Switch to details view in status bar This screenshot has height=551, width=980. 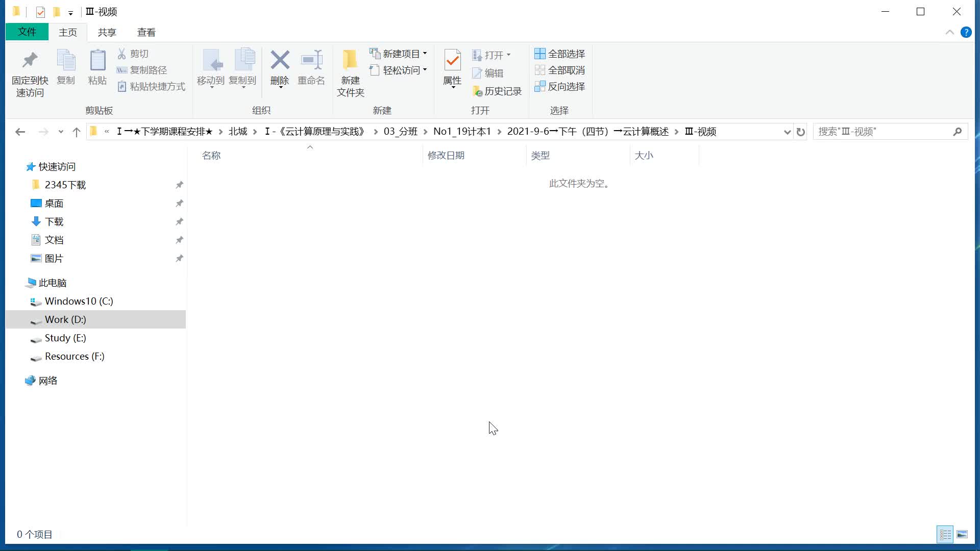945,534
